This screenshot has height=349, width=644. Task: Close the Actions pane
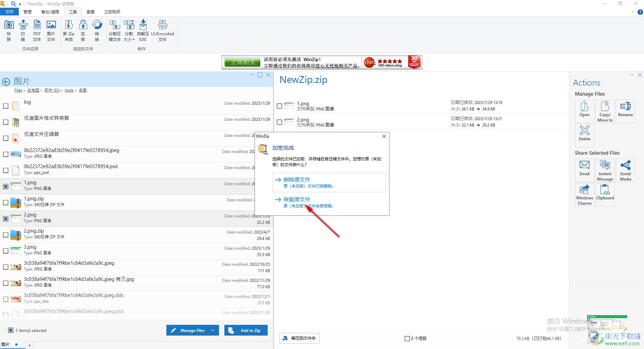(640, 75)
